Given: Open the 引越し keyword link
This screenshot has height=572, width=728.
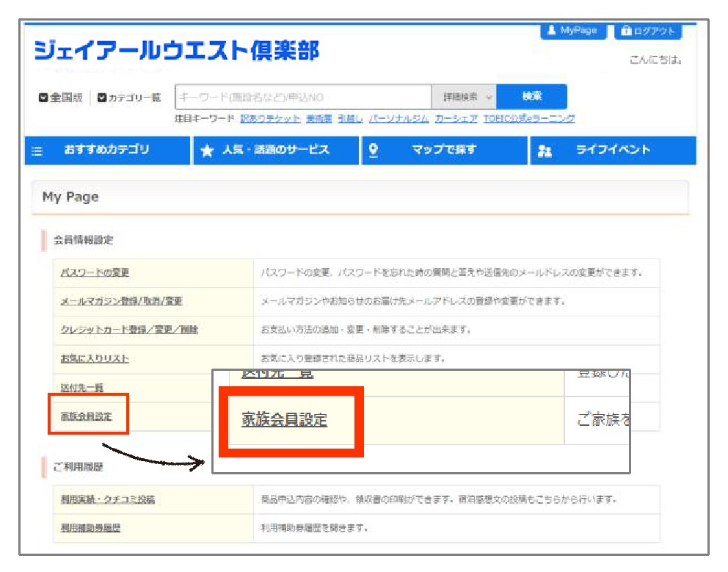Looking at the screenshot, I should point(350,119).
